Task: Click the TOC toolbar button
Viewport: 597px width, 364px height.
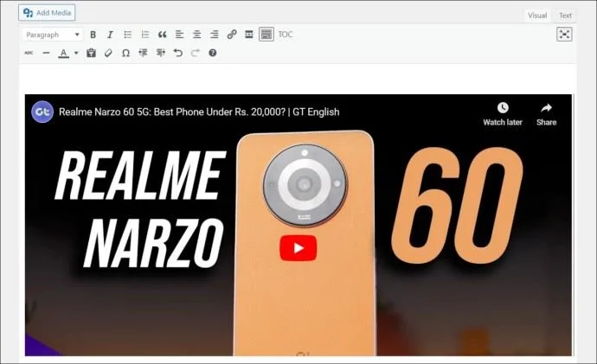Action: point(286,35)
